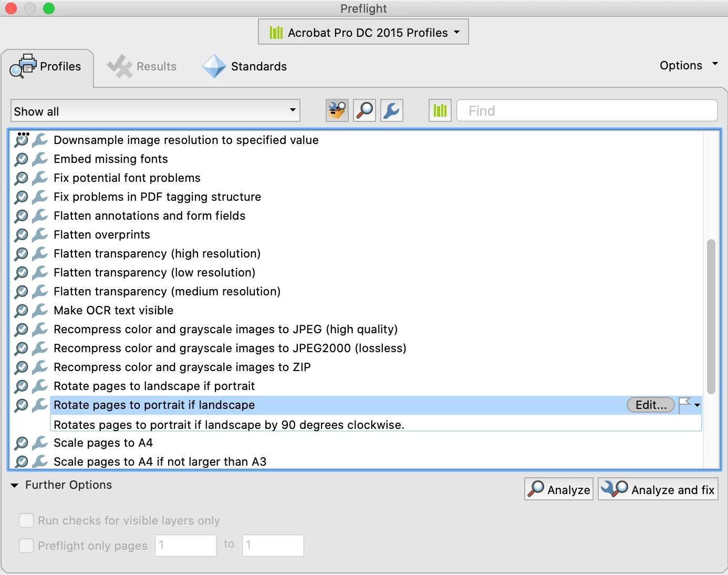
Task: Switch to the Results tab
Action: [x=142, y=66]
